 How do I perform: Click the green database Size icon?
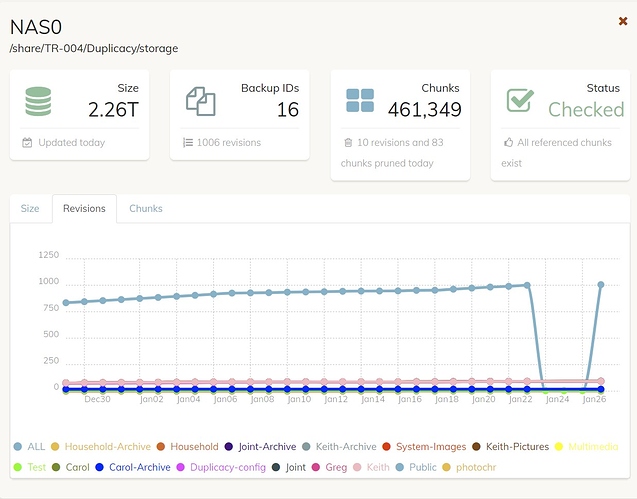[38, 101]
